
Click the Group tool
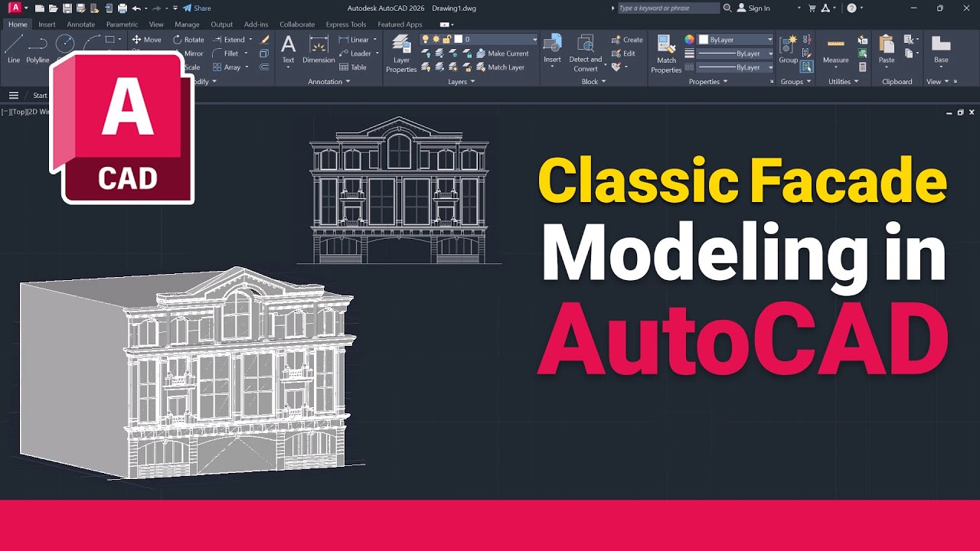[788, 49]
